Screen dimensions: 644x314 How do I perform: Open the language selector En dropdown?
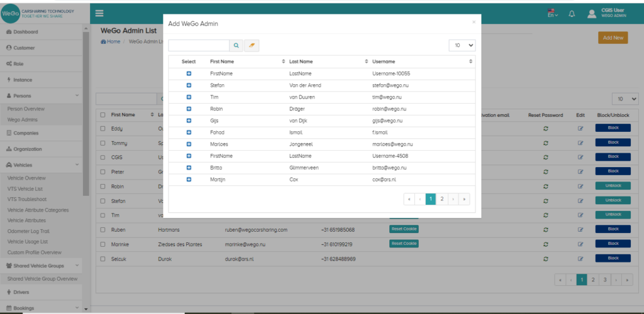click(x=552, y=14)
